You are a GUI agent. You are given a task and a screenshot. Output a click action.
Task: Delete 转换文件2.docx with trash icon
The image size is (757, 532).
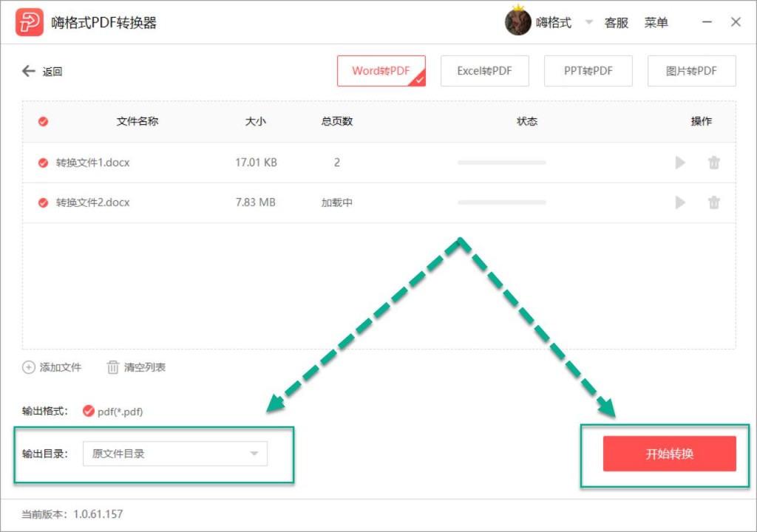click(x=714, y=202)
